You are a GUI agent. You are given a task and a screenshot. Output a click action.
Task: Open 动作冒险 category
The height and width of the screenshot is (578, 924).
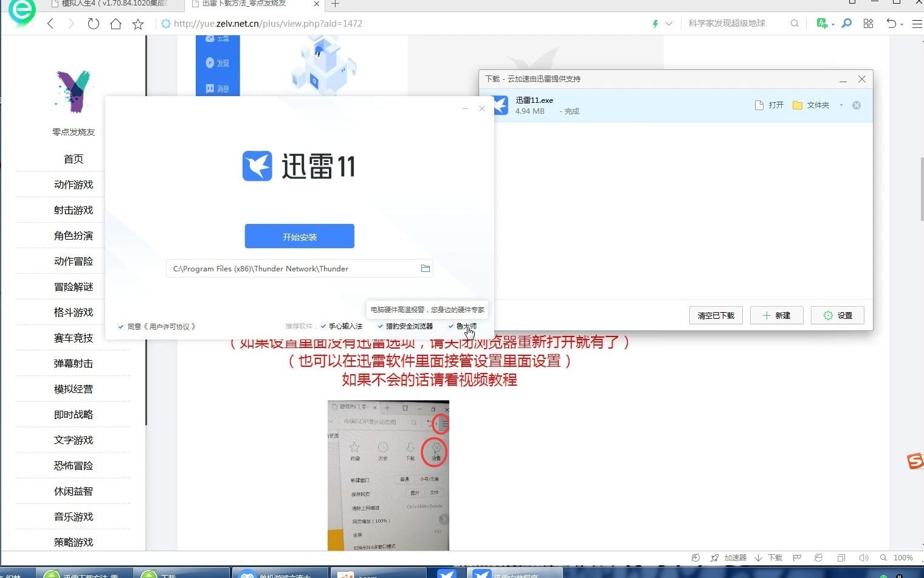coord(74,261)
